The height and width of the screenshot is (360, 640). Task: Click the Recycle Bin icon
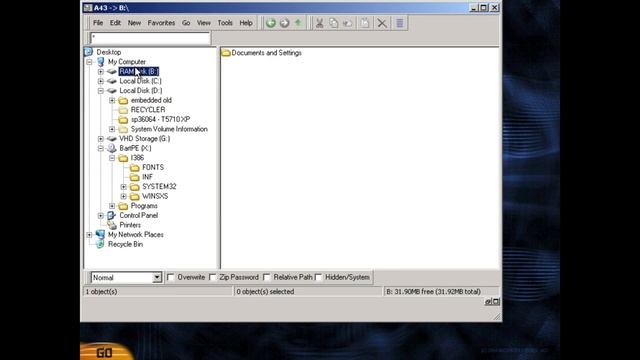point(100,244)
